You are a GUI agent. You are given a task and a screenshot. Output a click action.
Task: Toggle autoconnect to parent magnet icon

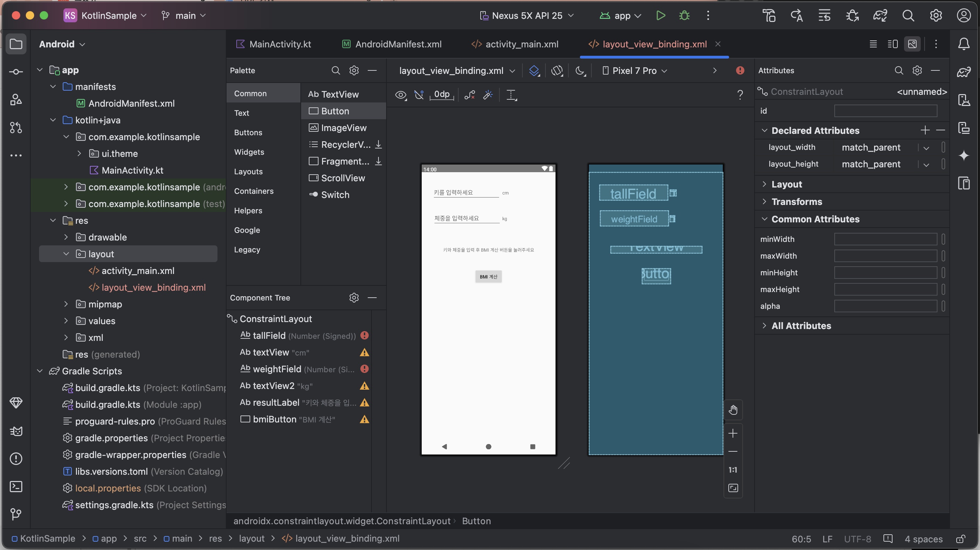[419, 95]
